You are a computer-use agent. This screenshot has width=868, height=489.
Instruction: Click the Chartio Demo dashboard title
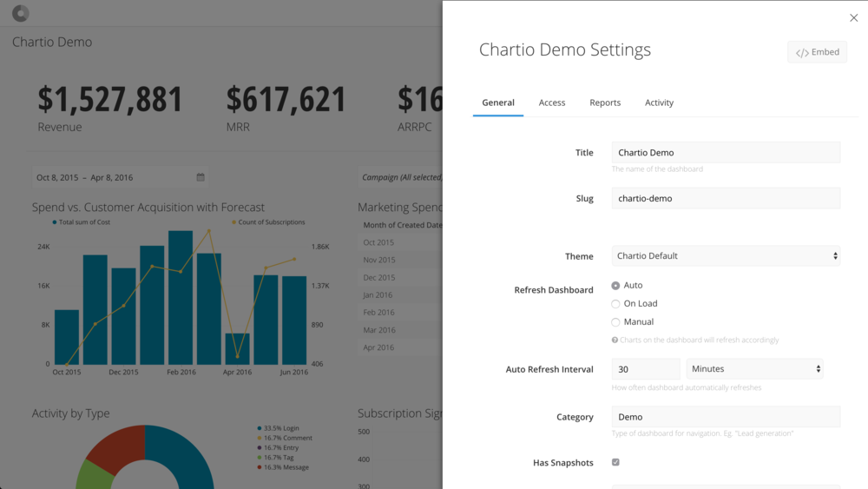point(52,42)
